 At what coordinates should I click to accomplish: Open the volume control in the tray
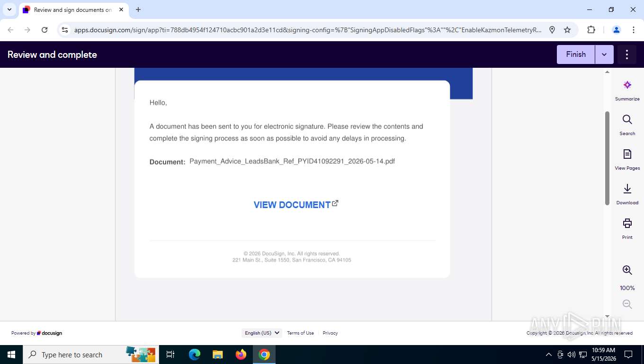point(572,355)
